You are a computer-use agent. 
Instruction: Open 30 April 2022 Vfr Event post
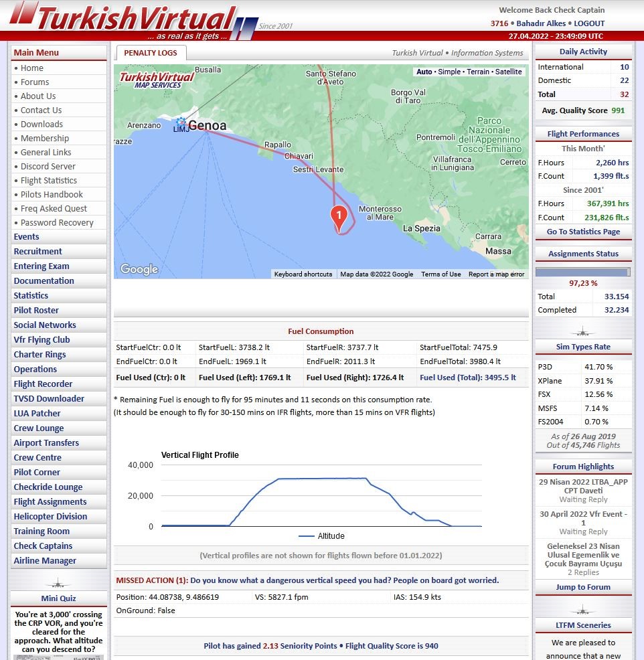point(583,518)
